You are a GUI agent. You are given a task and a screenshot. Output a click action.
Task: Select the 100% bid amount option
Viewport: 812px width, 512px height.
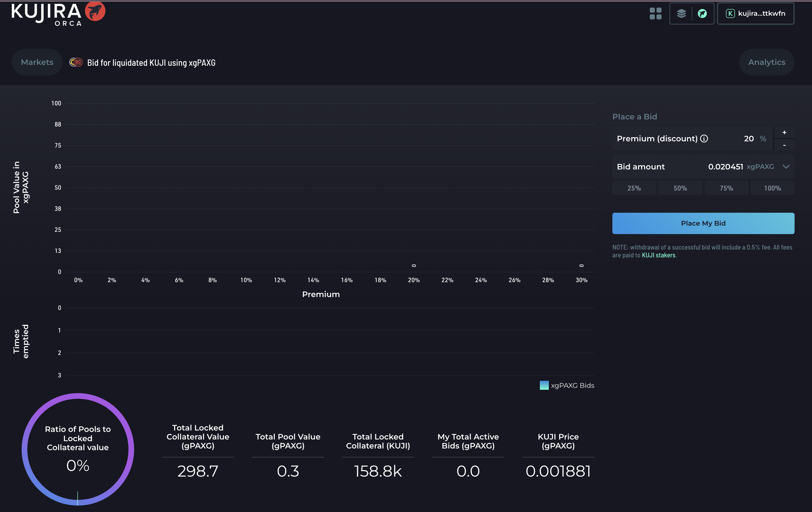point(772,188)
